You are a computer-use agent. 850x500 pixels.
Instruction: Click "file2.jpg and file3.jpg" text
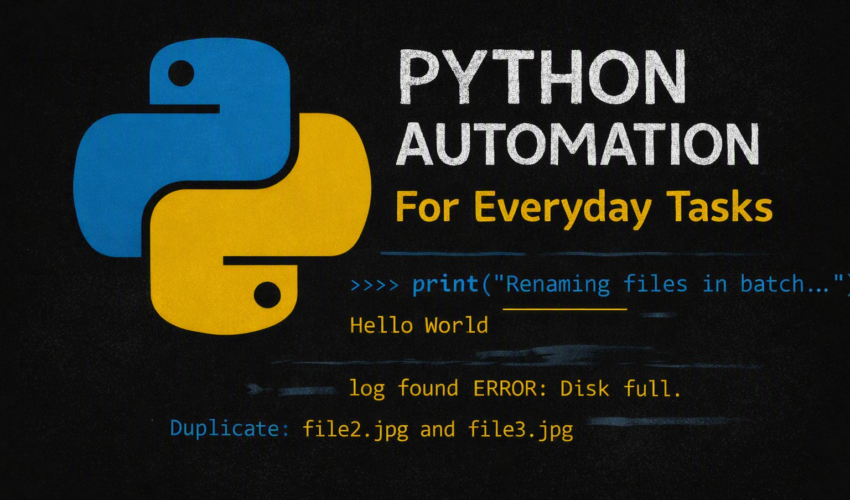tap(437, 430)
